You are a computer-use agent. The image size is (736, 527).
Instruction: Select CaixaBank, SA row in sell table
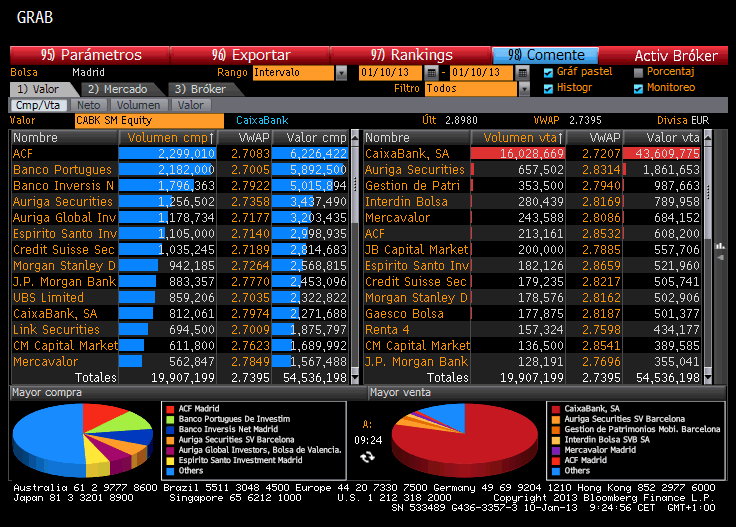pos(533,153)
